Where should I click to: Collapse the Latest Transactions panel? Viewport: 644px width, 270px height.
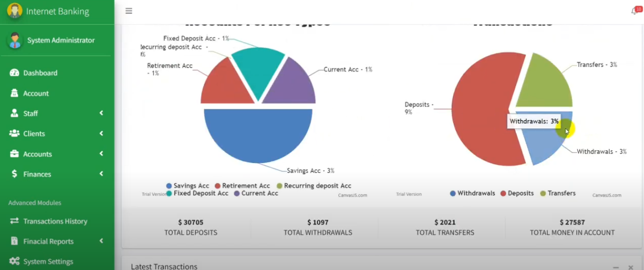[616, 267]
